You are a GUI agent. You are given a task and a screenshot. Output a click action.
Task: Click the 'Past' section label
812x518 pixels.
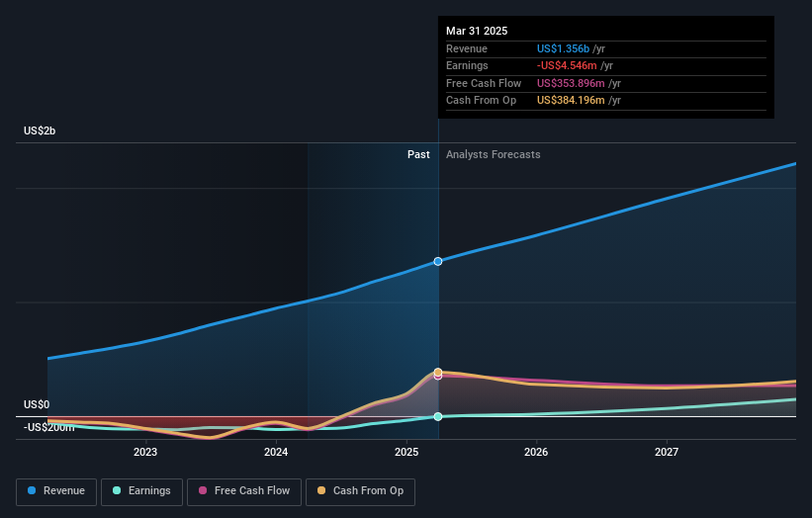(418, 155)
